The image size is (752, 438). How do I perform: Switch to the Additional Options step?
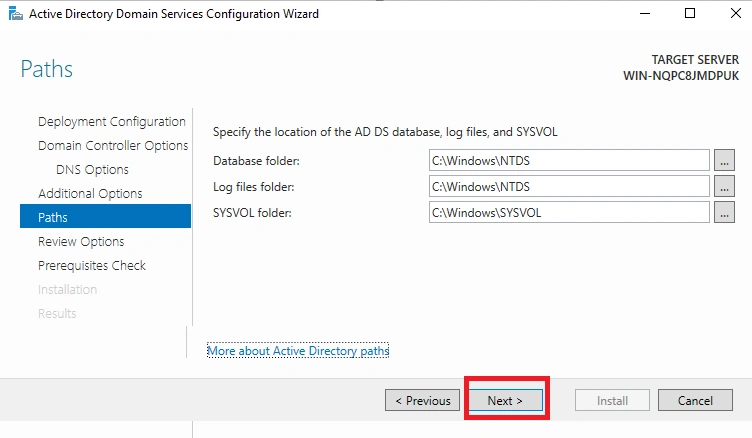(x=90, y=193)
